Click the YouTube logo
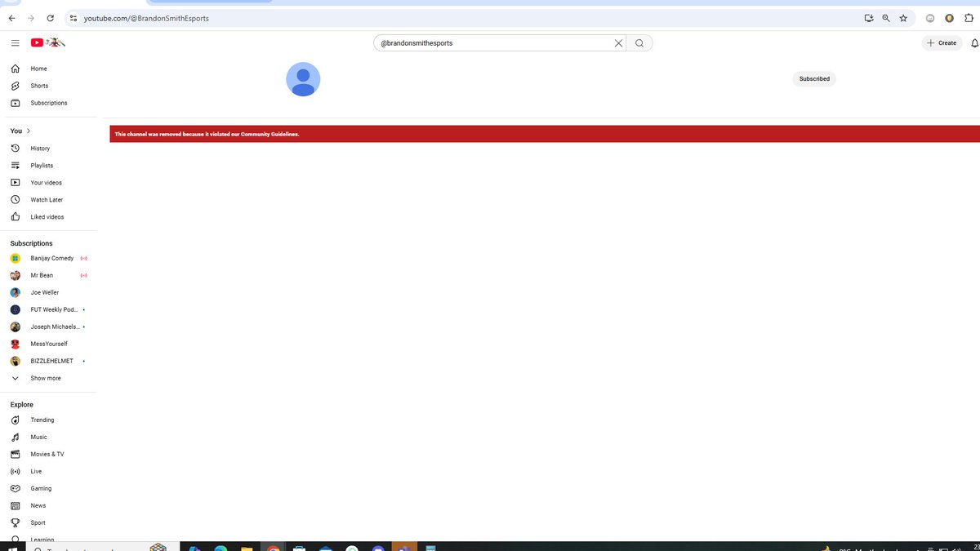The height and width of the screenshot is (551, 980). (48, 42)
